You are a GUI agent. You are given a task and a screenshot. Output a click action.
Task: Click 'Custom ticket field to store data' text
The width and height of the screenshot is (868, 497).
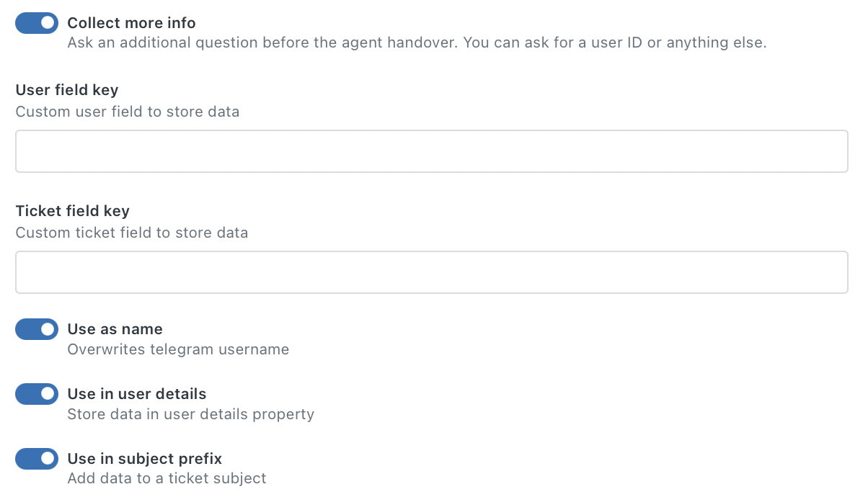pyautogui.click(x=132, y=232)
